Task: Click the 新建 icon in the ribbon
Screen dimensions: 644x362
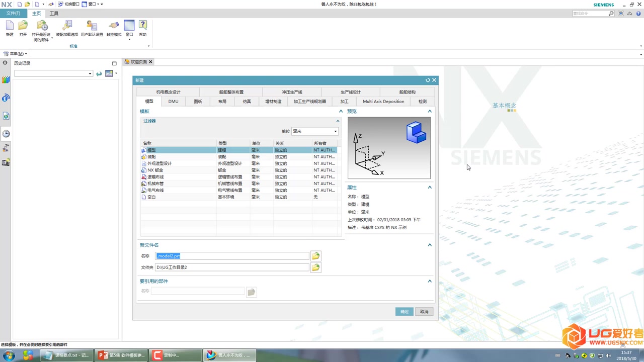Action: pos(10,28)
